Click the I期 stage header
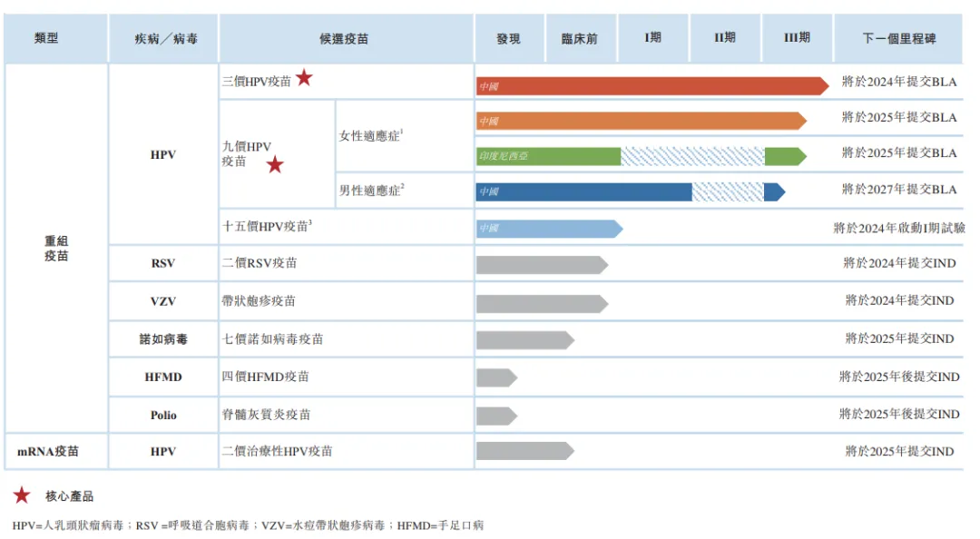980x539 pixels. coord(652,37)
